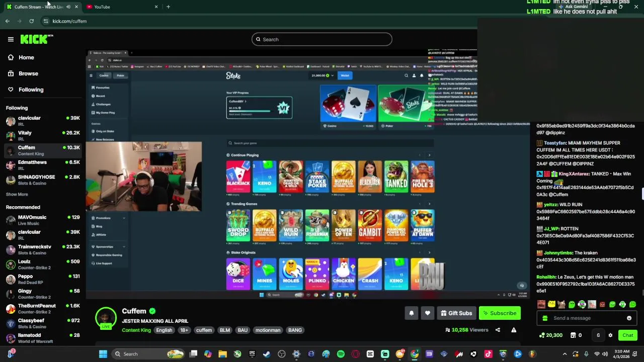Select the Plinko game thumbnail
This screenshot has width=644, height=362.
317,274
